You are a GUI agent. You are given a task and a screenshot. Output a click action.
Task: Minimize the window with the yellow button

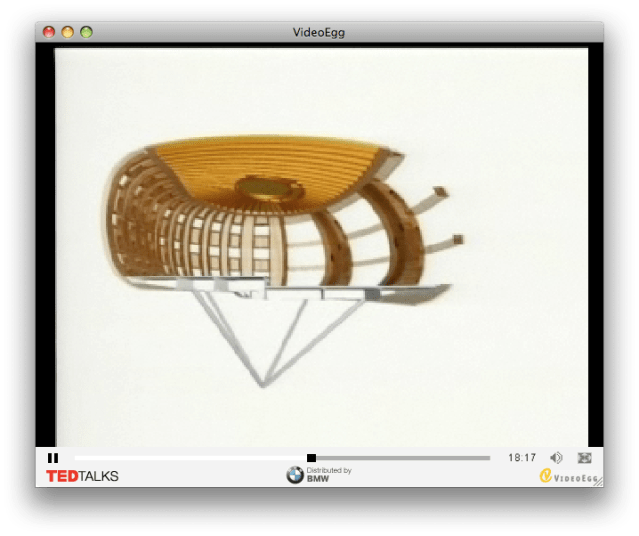coord(68,32)
